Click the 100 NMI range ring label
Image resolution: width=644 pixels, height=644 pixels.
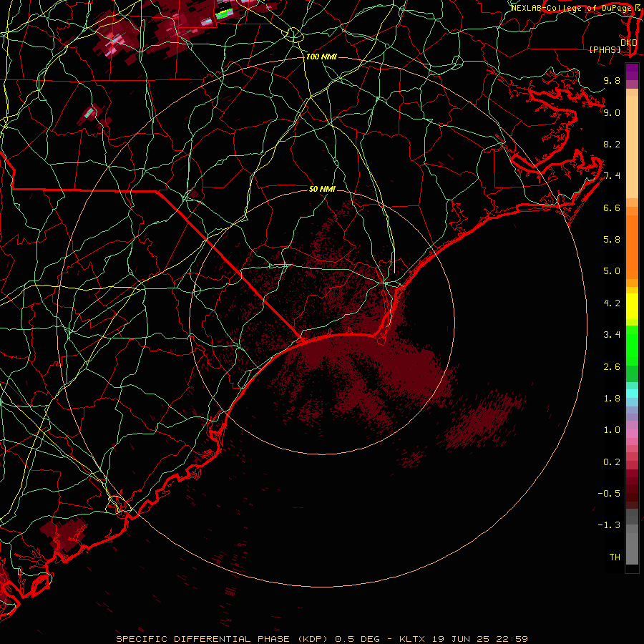pos(321,57)
